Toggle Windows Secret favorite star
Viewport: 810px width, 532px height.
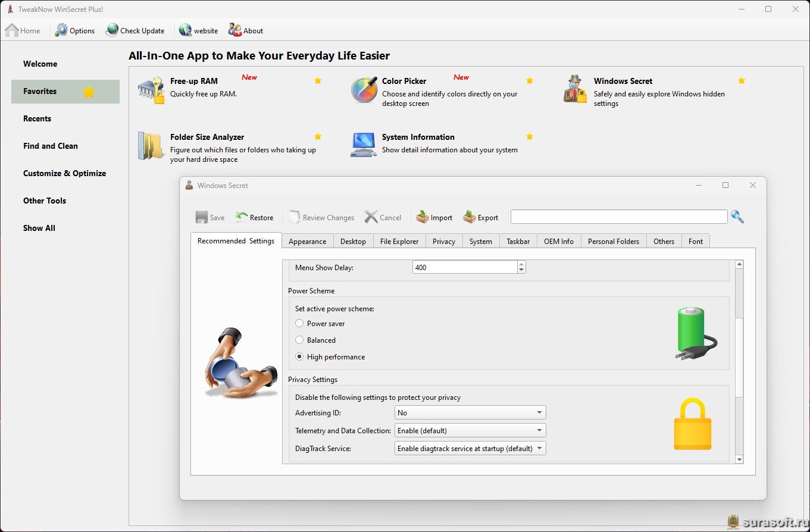742,81
